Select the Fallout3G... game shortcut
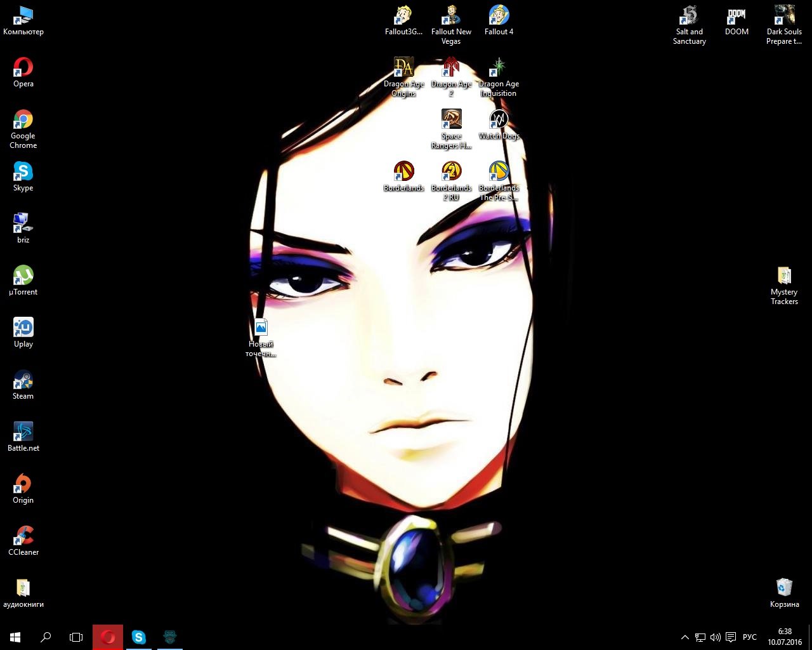Viewport: 812px width, 650px height. 403,20
